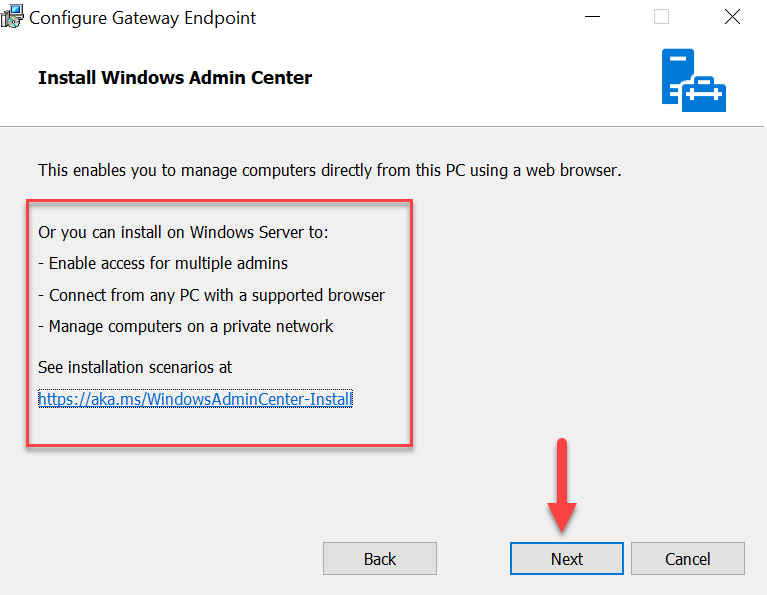This screenshot has width=767, height=595.
Task: Minimize the Configure Gateway Endpoint window
Action: coord(592,17)
